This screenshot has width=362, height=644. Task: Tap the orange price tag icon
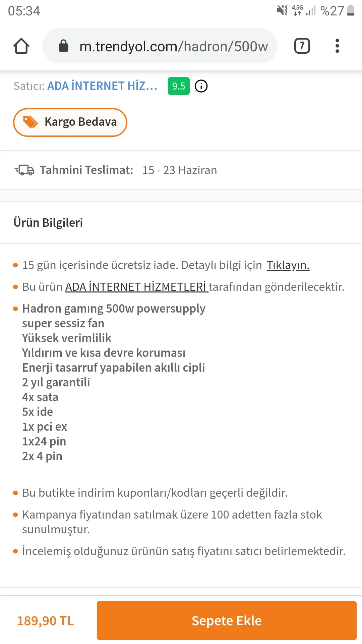pyautogui.click(x=31, y=122)
